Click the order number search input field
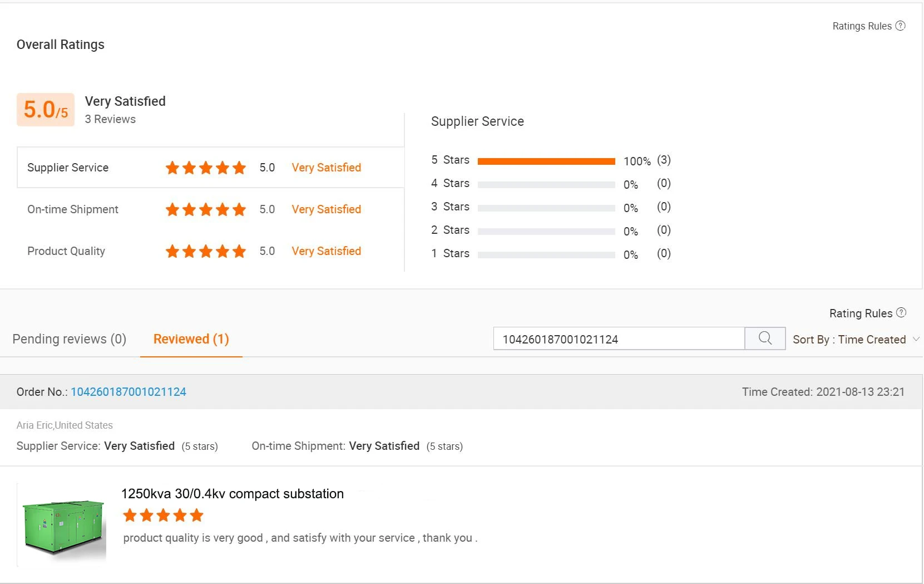The height and width of the screenshot is (584, 924). coord(619,339)
